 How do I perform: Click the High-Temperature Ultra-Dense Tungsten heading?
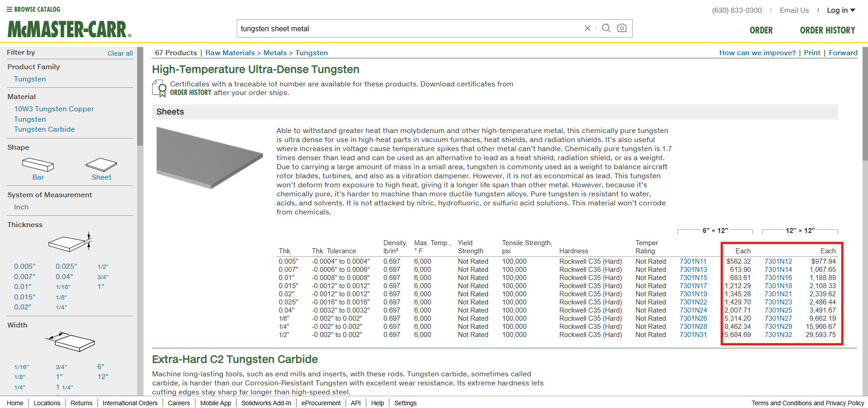(x=256, y=69)
